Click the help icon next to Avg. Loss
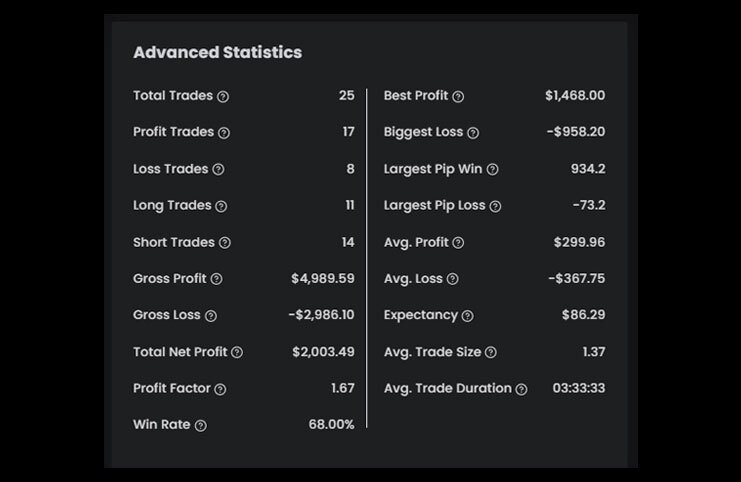Viewport: 741px width, 482px height. (x=452, y=279)
